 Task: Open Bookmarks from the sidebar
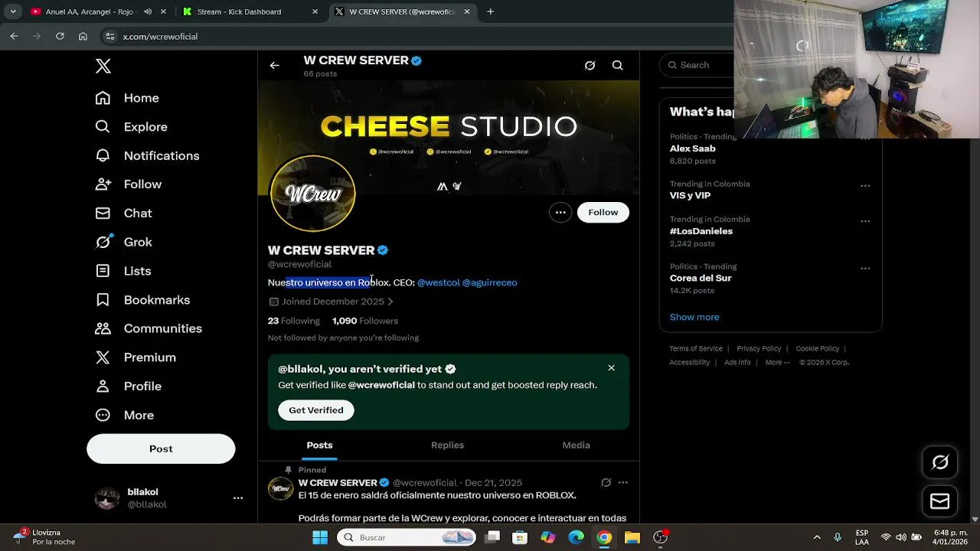pos(142,300)
